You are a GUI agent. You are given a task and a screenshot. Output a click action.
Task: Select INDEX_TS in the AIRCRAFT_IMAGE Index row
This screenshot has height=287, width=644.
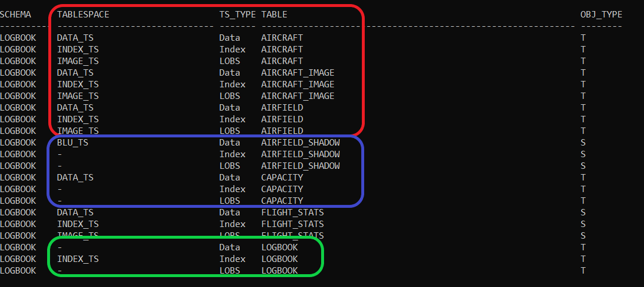(77, 84)
